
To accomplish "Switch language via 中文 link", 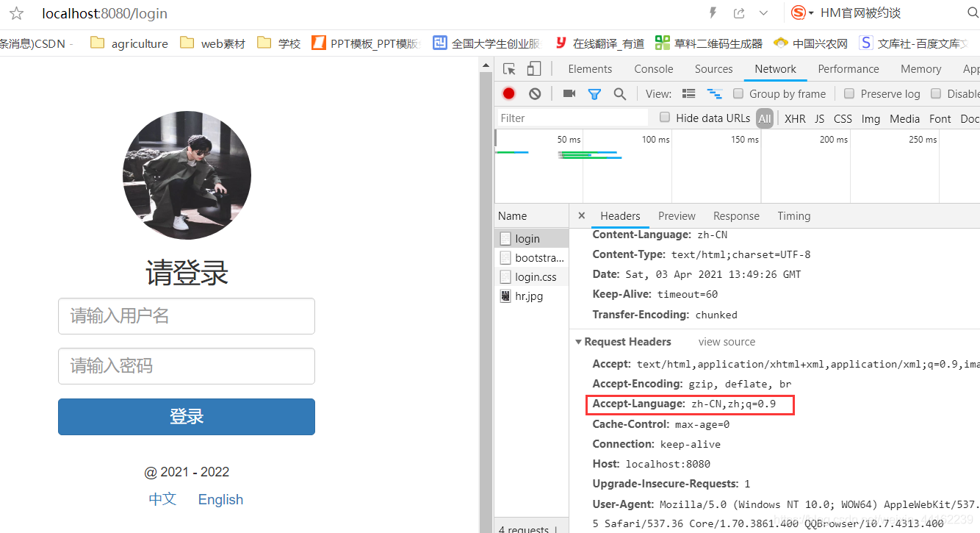I will coord(162,499).
